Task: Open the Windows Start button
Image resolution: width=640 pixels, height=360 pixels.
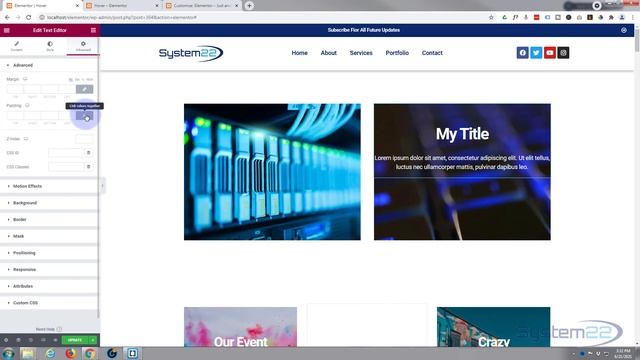Action: 8,353
